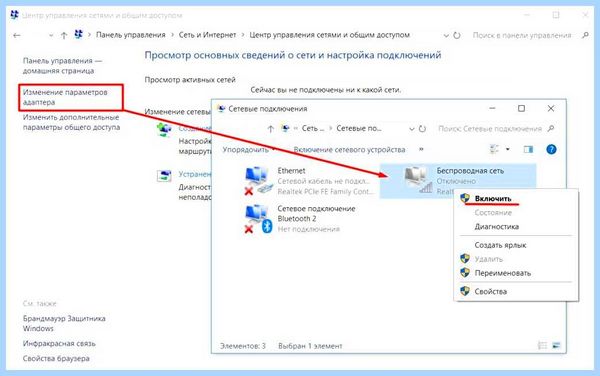The width and height of the screenshot is (600, 376).
Task: Click Включение сетевого устройства toolbar command
Action: (349, 150)
